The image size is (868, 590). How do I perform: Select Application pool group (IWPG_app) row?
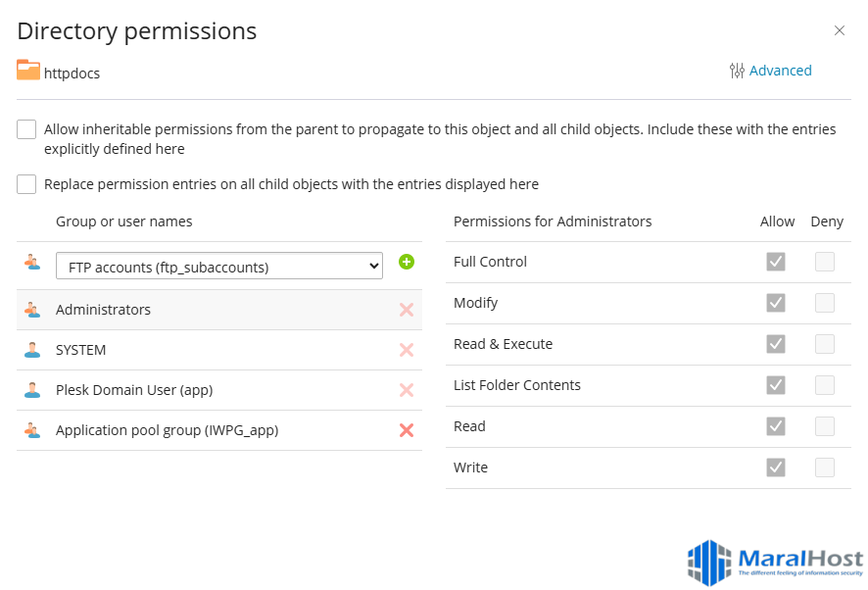(167, 430)
